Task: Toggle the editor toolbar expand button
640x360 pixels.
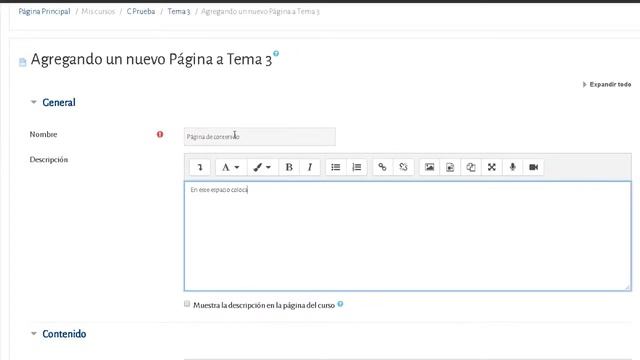Action: [200, 167]
